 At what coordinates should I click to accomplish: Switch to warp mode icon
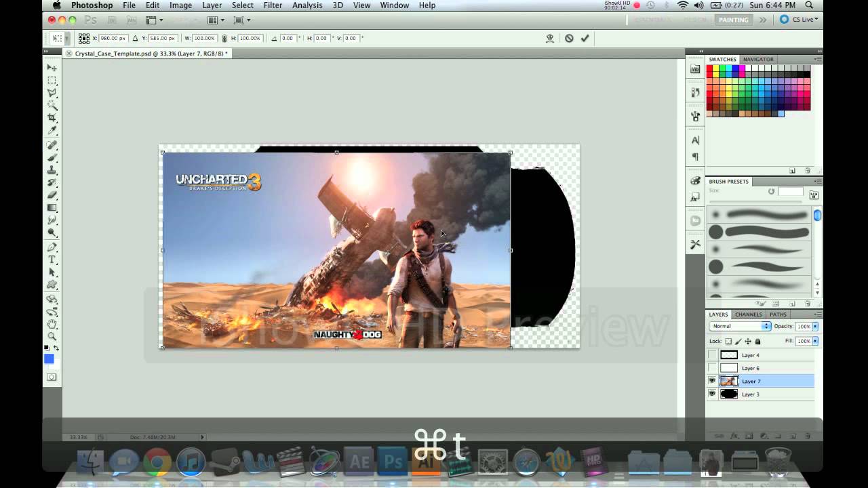(550, 39)
